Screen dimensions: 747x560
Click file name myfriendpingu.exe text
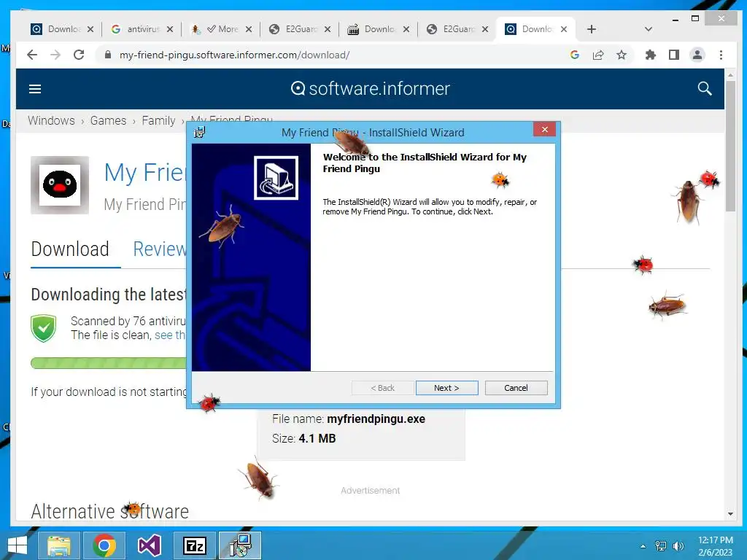click(x=376, y=419)
